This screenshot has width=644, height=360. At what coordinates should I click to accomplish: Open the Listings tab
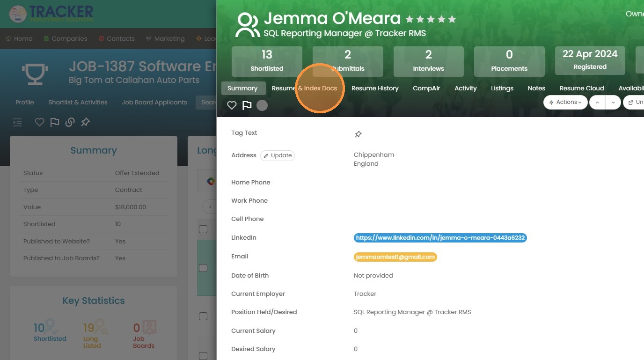pos(502,88)
